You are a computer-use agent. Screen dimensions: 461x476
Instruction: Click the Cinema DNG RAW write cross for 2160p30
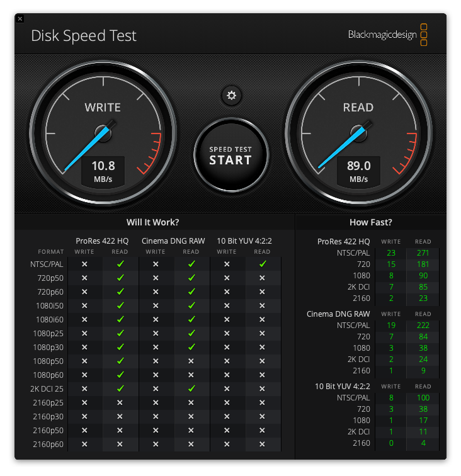[x=156, y=417]
